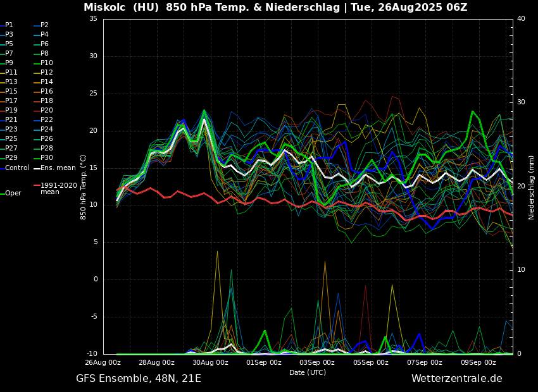Select the 03Sep 00z date tick
Screen dimensions: 538x392
tap(317, 363)
